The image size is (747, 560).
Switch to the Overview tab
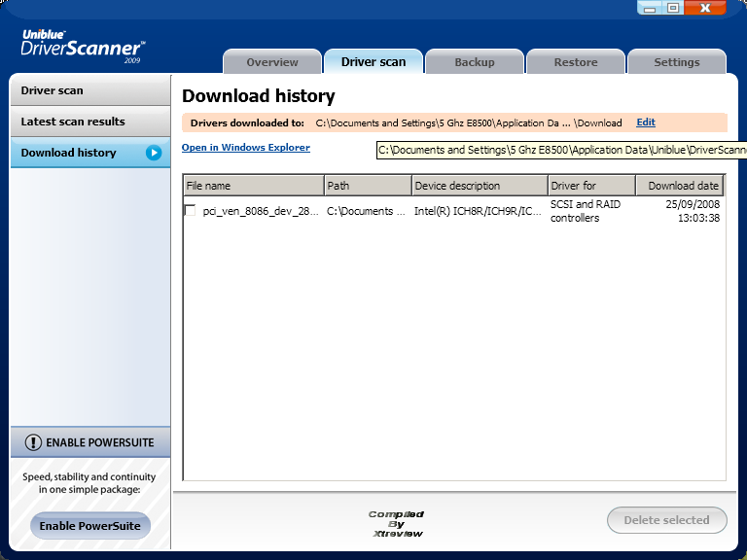click(x=272, y=62)
